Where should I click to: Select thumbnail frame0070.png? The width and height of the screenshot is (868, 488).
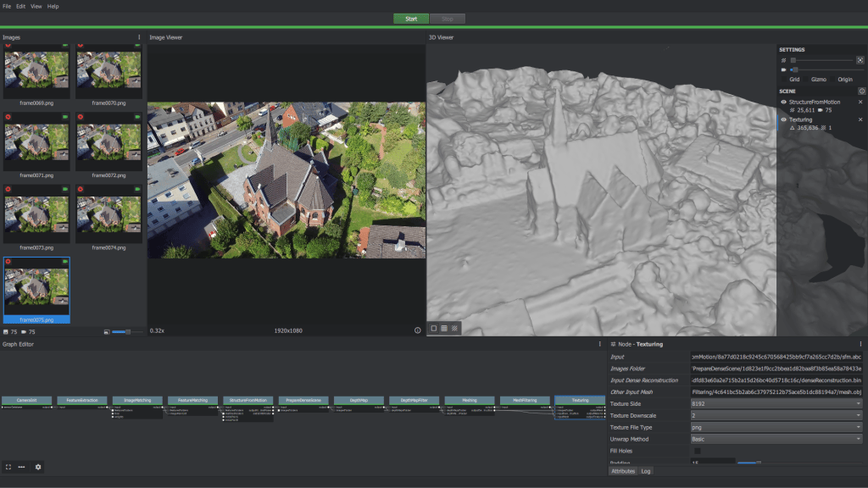pos(108,75)
